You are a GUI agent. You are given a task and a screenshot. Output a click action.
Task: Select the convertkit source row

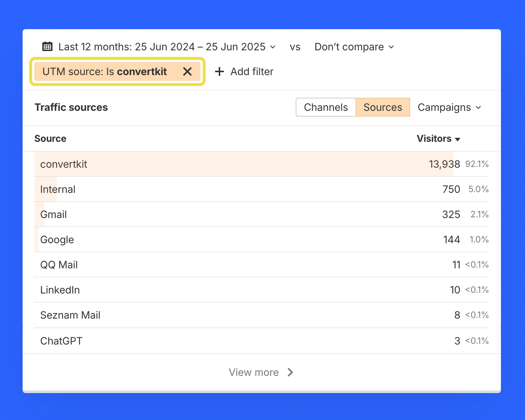[262, 164]
